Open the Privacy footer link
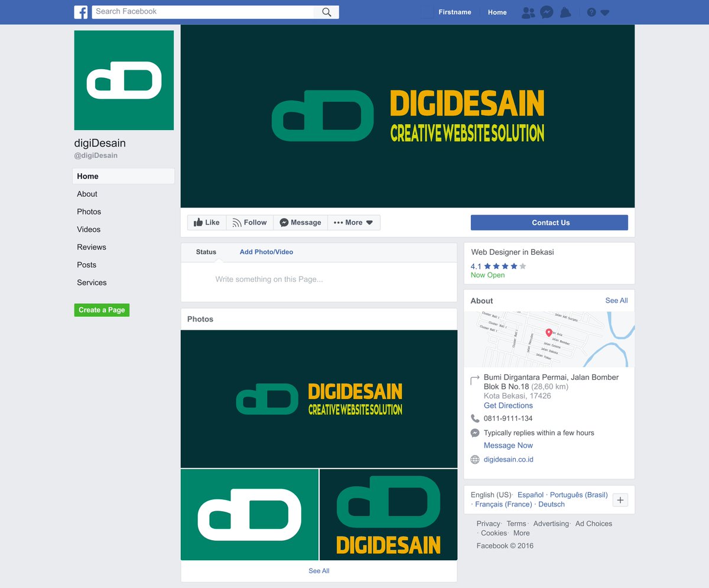 pyautogui.click(x=488, y=524)
